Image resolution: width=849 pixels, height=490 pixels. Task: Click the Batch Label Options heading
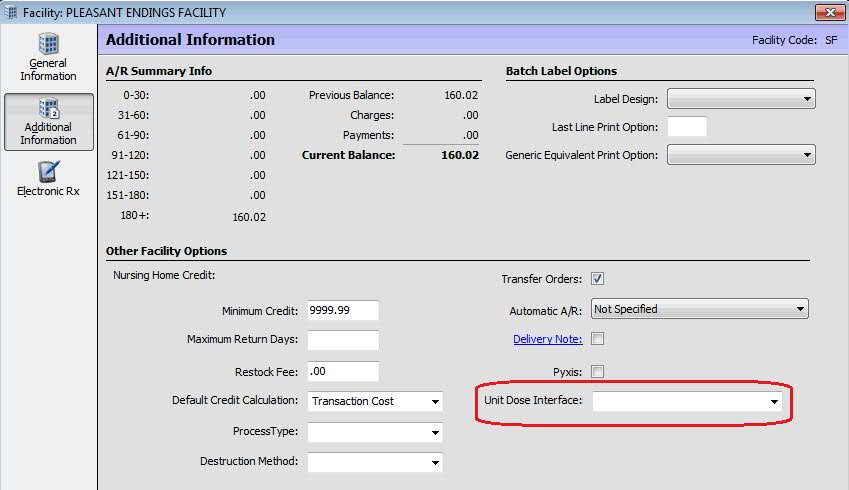coord(561,71)
